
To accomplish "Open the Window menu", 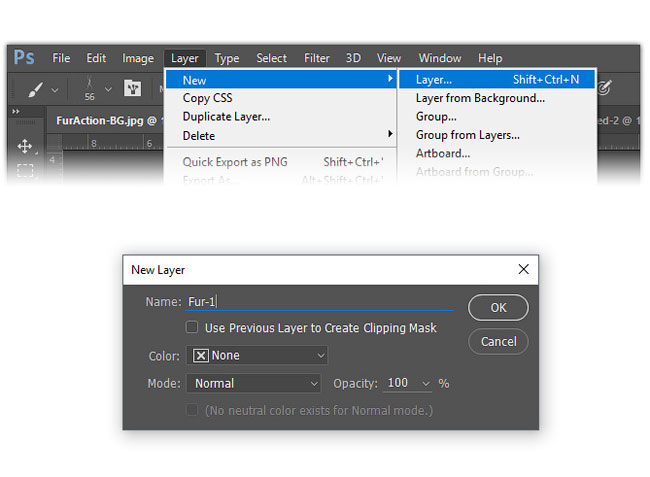I will (x=440, y=58).
